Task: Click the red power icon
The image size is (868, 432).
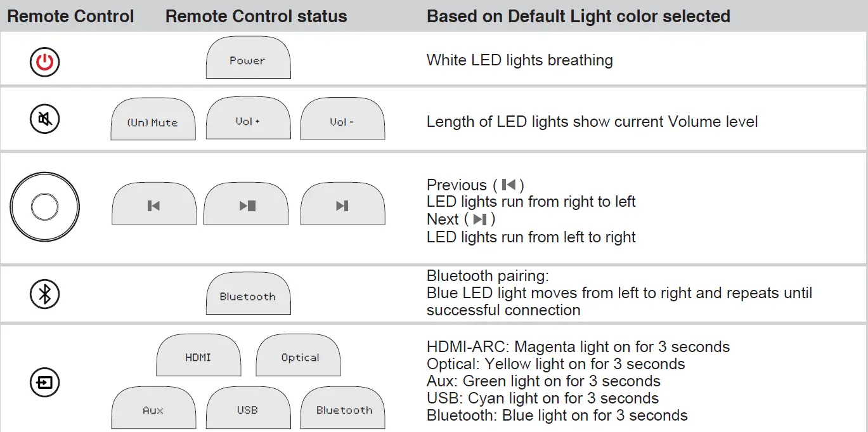Action: (x=44, y=62)
